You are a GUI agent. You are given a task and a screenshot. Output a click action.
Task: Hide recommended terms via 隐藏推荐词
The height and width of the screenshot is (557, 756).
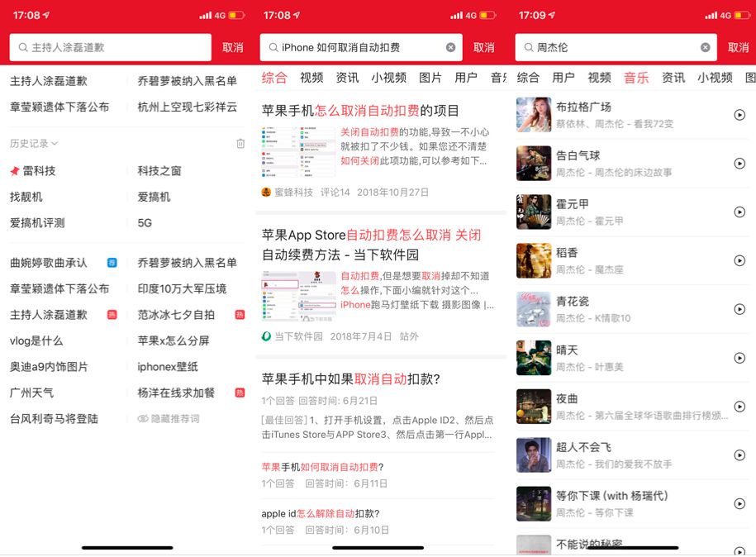click(169, 419)
